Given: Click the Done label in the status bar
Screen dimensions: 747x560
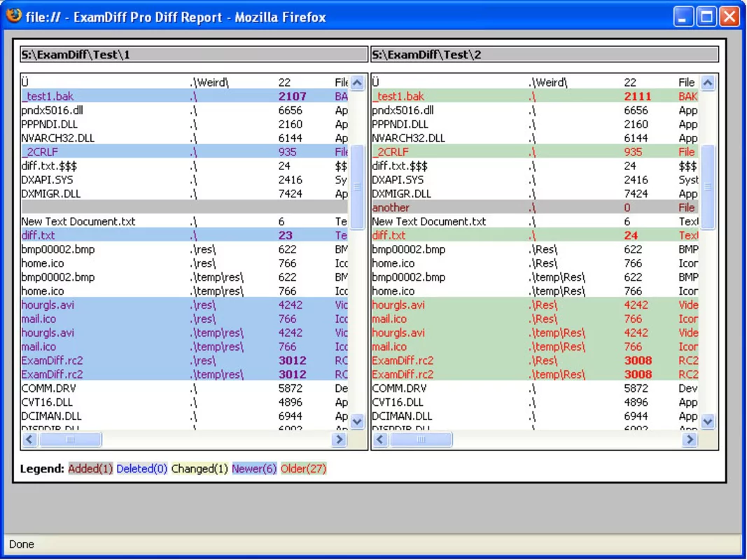Looking at the screenshot, I should pos(22,544).
